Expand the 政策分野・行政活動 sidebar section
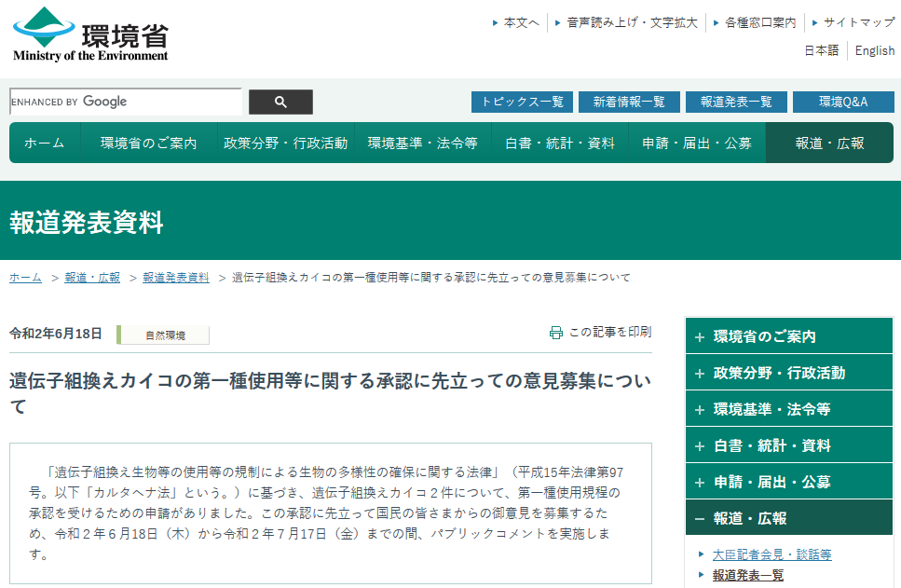Screen dimensions: 901x588 [x=700, y=373]
